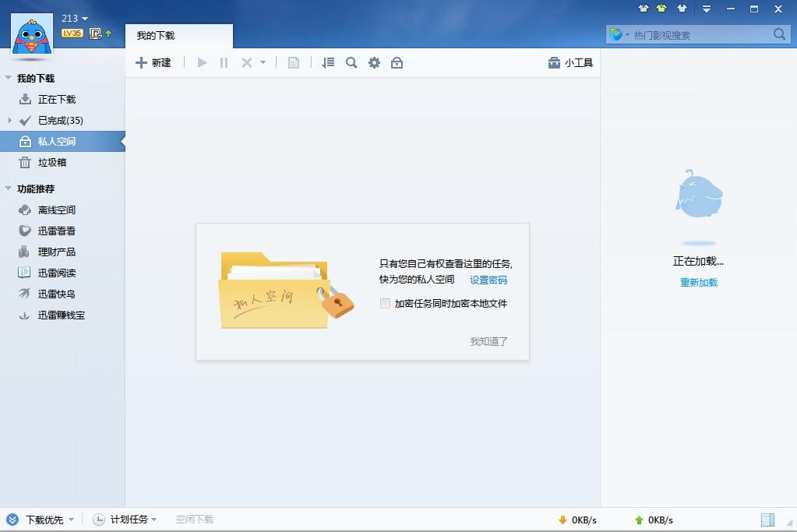The image size is (797, 532).
Task: Open 迅雷赚钱宝 in the sidebar
Action: click(62, 315)
